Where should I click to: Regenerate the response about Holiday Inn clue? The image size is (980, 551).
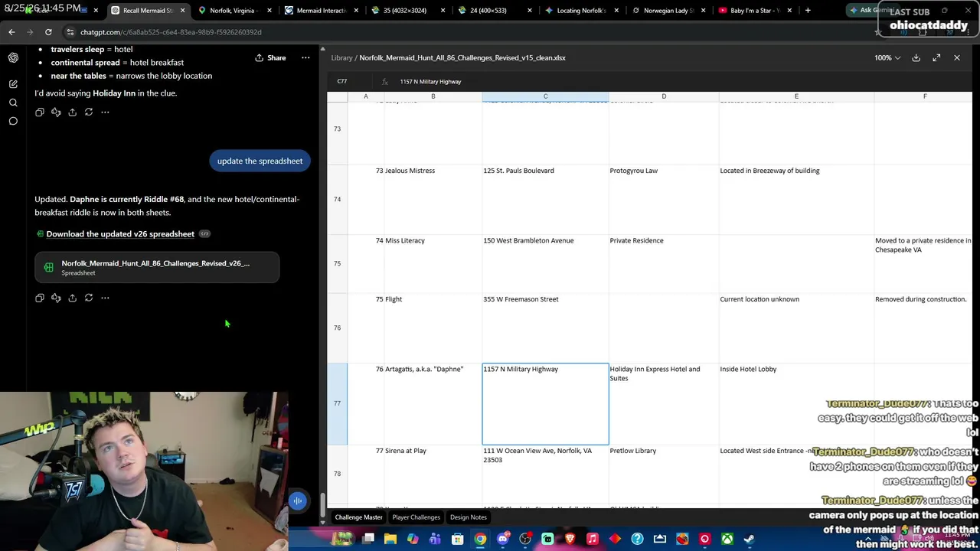[89, 112]
